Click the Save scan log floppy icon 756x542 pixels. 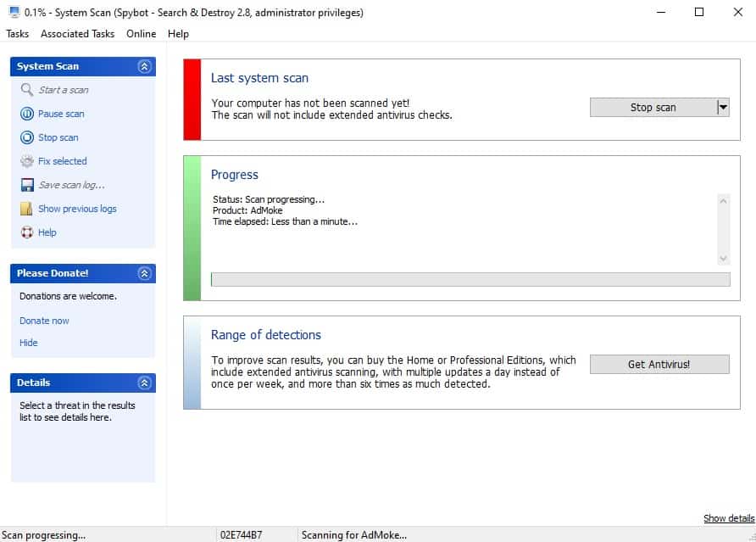tap(27, 185)
